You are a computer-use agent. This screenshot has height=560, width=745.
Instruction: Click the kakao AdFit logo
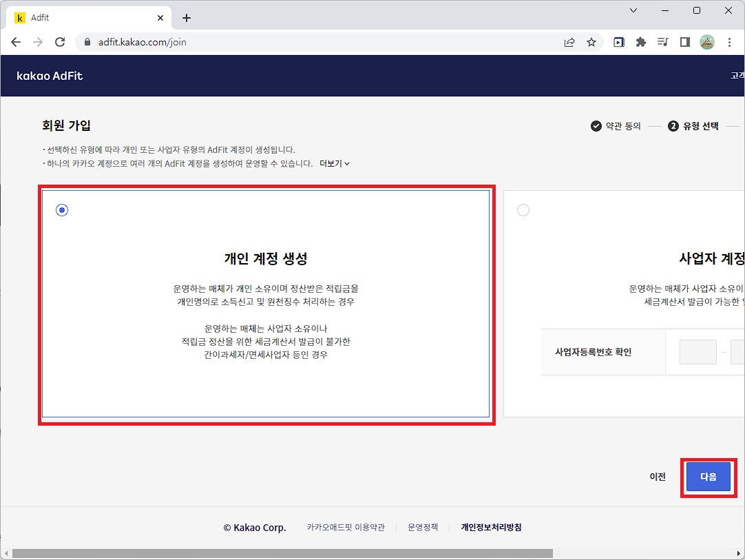point(50,76)
